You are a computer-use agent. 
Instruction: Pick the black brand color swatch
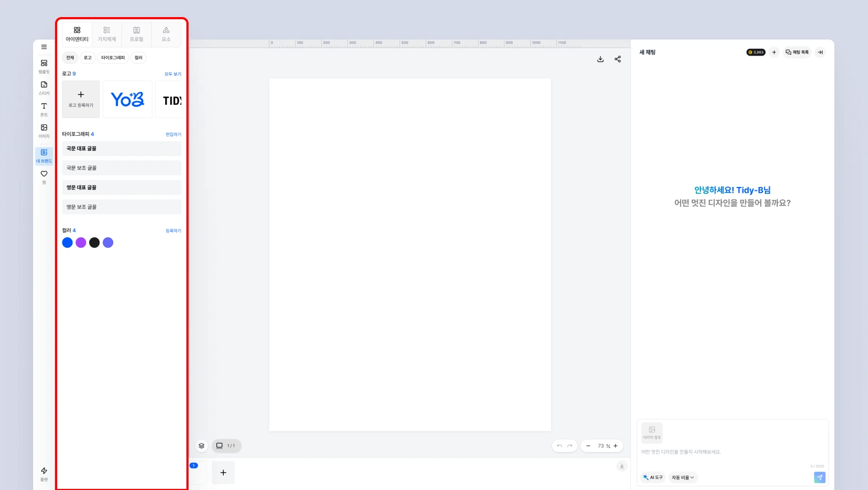(95, 243)
